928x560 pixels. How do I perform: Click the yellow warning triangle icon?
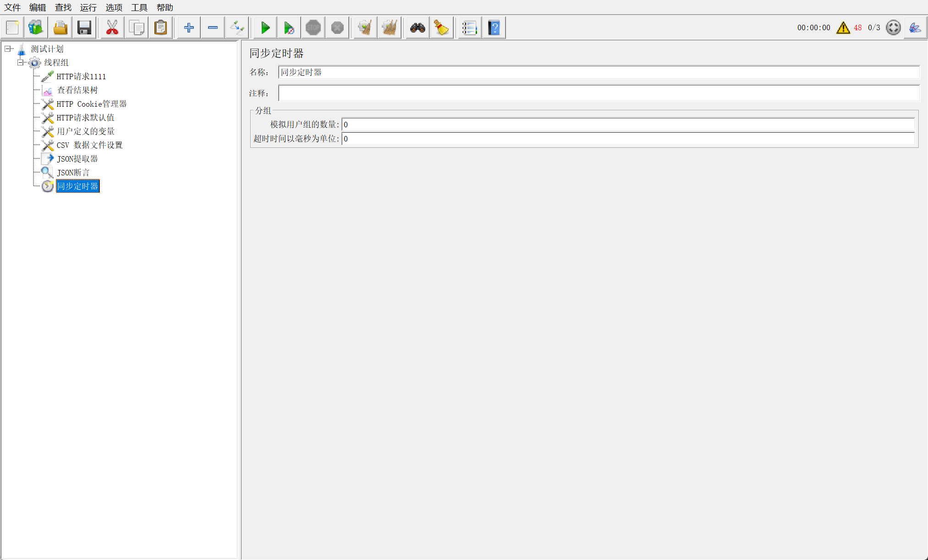tap(843, 28)
